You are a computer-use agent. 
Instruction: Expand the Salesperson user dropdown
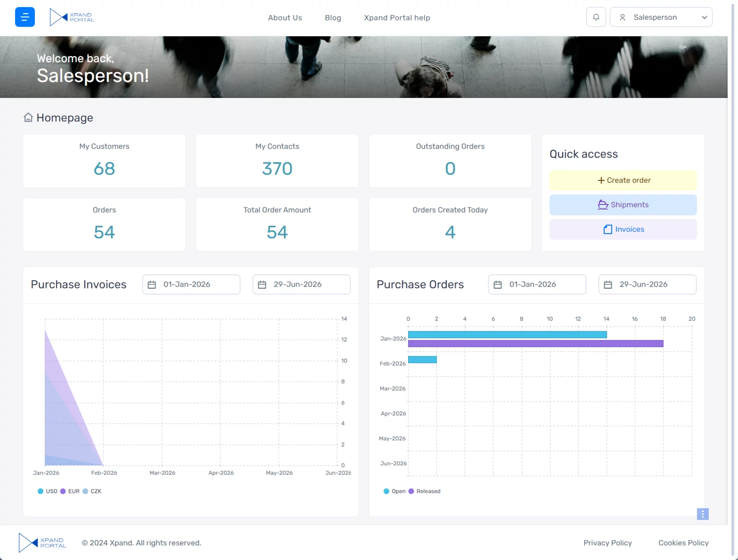point(661,17)
